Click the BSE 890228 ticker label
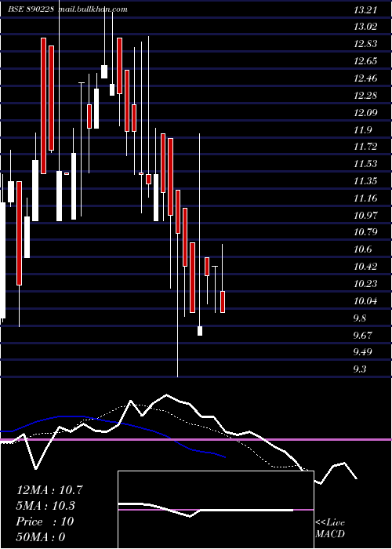The width and height of the screenshot is (392, 549). (x=31, y=9)
